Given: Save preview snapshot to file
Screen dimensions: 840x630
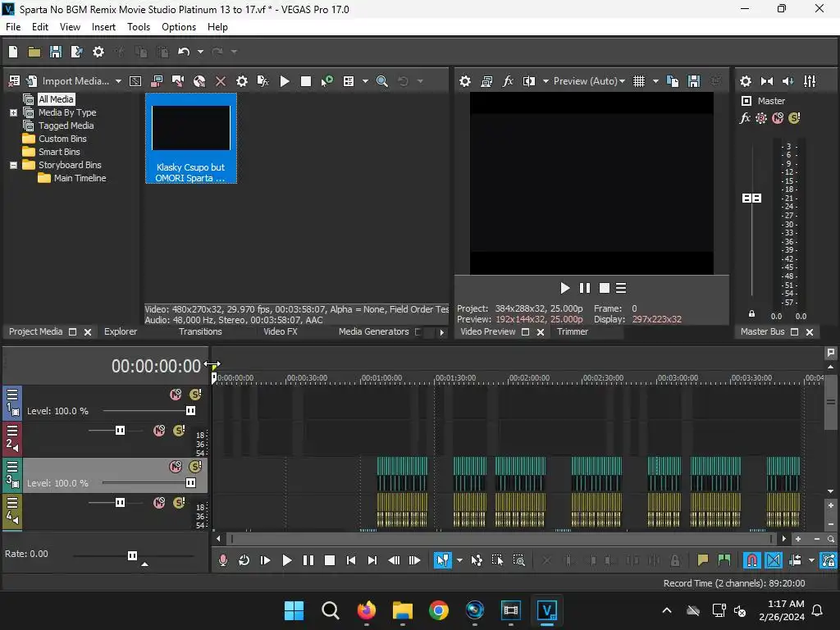Looking at the screenshot, I should coord(694,81).
